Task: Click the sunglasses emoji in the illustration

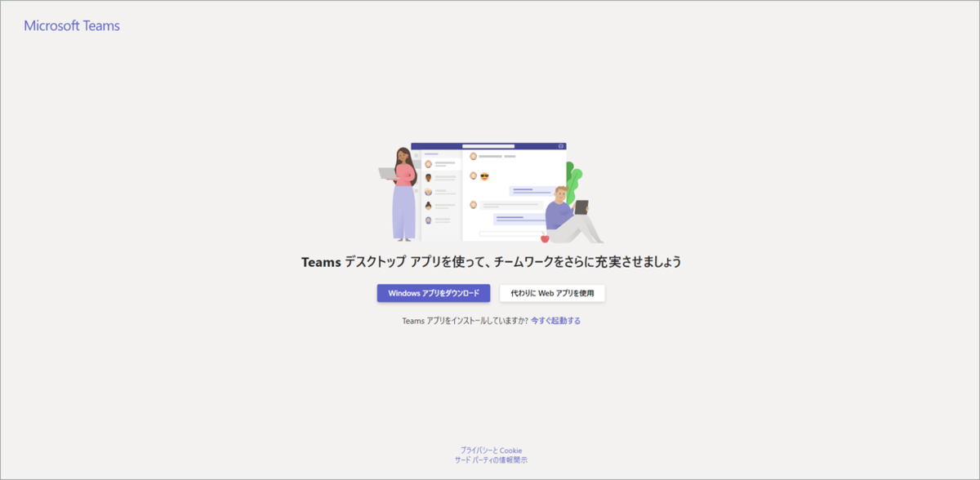Action: (484, 176)
